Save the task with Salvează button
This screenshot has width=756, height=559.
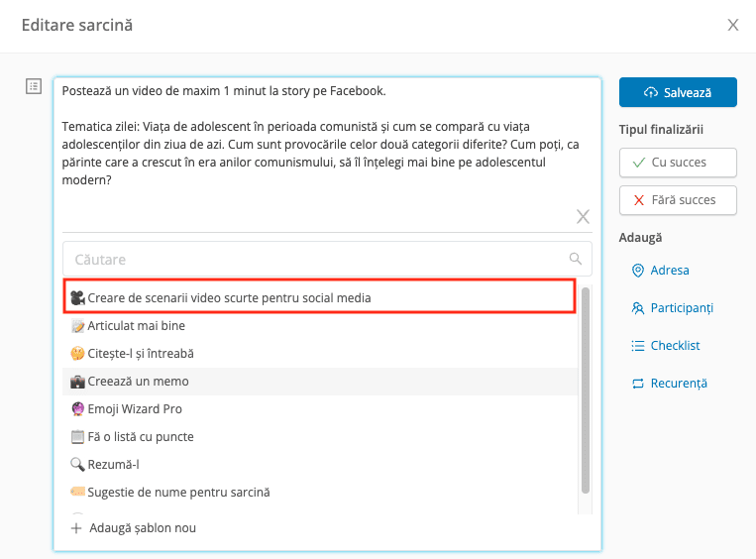678,92
